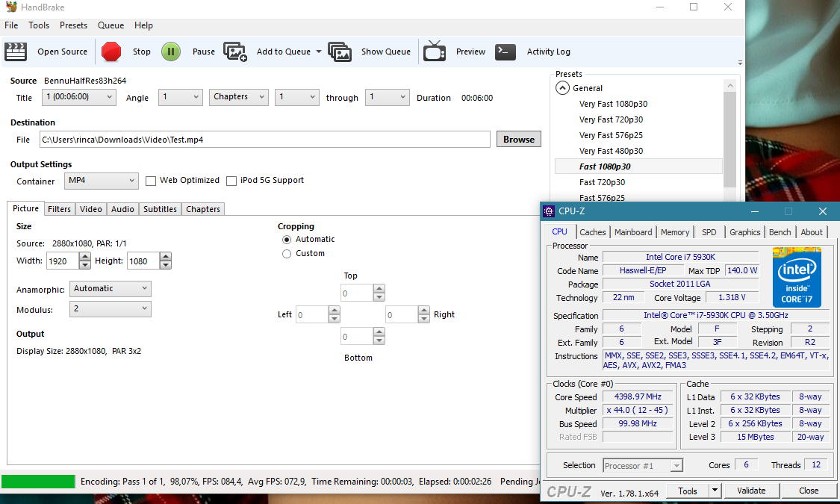Image resolution: width=840 pixels, height=504 pixels.
Task: Open the Presets menu
Action: click(73, 25)
